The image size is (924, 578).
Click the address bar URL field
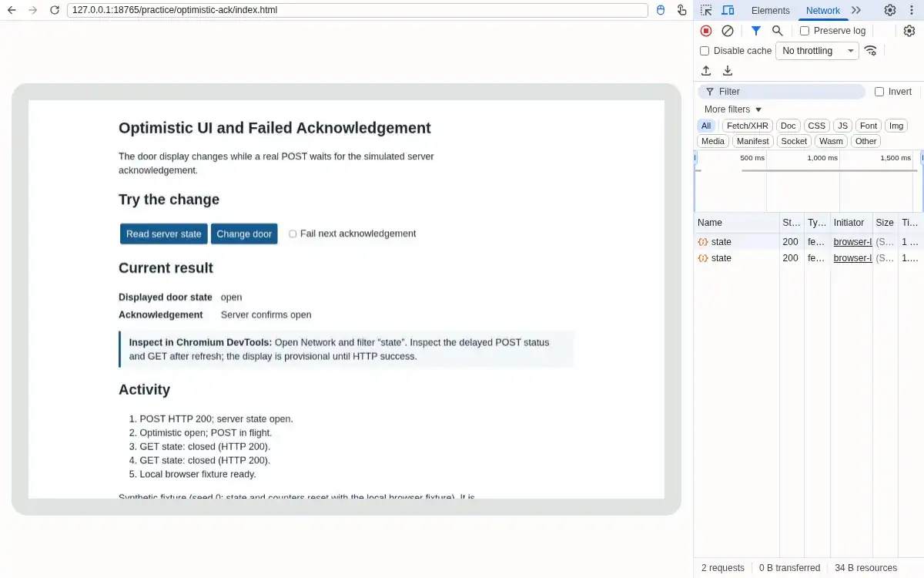click(x=357, y=10)
